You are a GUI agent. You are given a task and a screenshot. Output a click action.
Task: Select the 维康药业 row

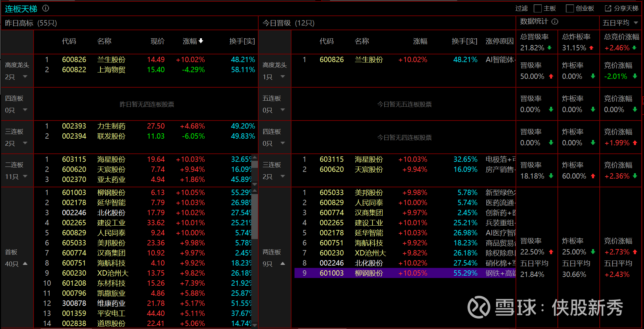[x=143, y=303]
